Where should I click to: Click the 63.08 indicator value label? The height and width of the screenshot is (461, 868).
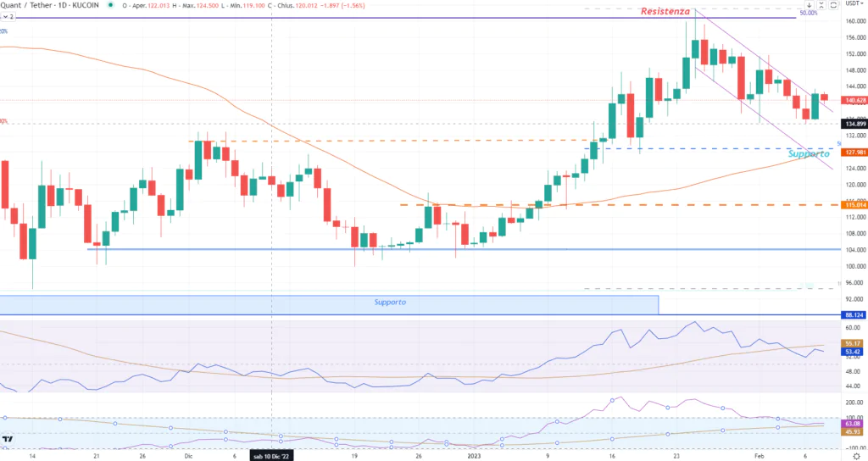[x=853, y=424]
